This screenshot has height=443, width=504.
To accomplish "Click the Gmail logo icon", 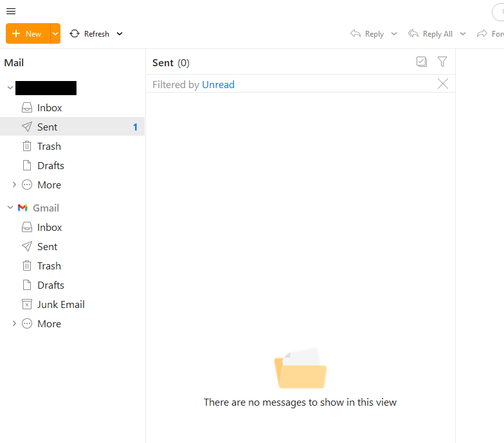I will tap(22, 208).
